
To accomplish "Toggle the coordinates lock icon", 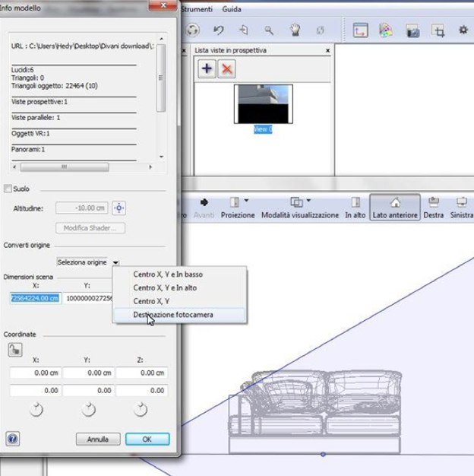I will [x=15, y=349].
